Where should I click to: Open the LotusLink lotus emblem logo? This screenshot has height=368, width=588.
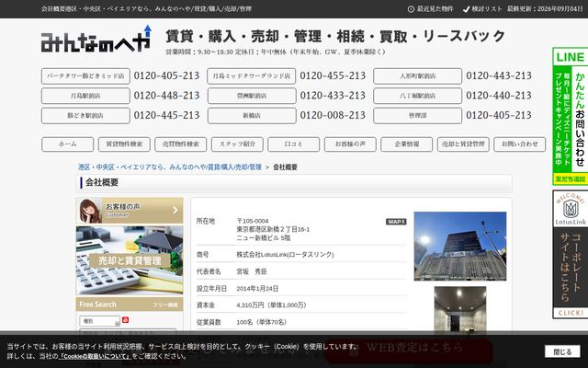click(x=571, y=208)
